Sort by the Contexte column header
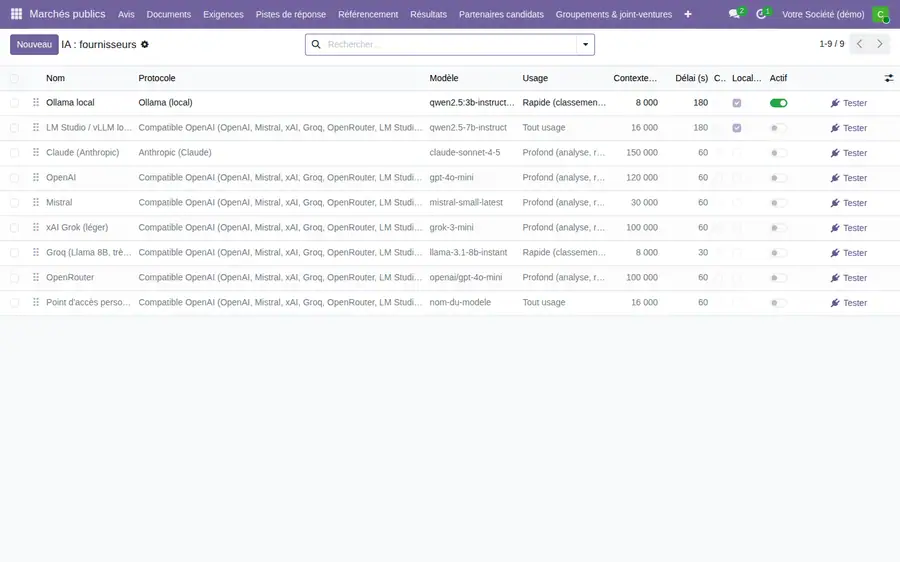Screen dimensions: 900x562 tap(635, 78)
